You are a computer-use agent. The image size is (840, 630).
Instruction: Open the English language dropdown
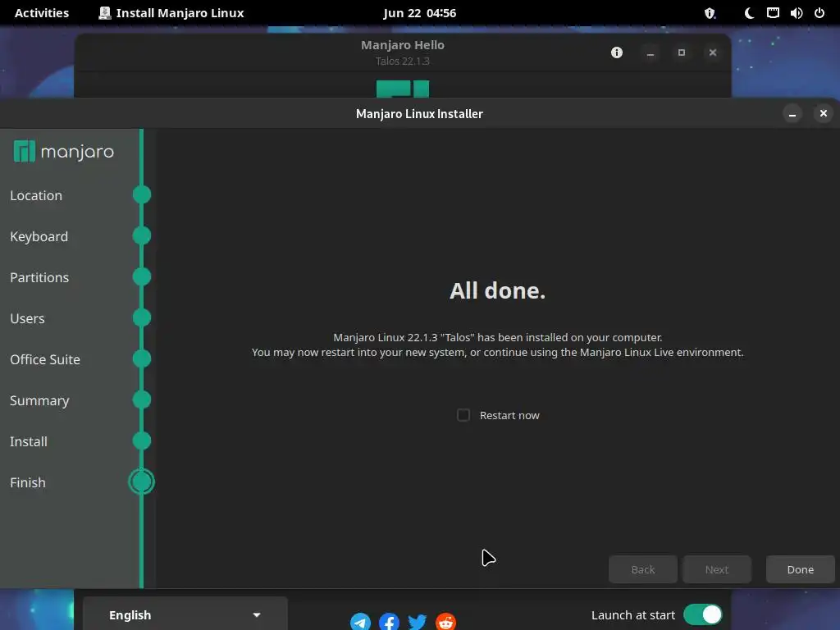pos(185,615)
